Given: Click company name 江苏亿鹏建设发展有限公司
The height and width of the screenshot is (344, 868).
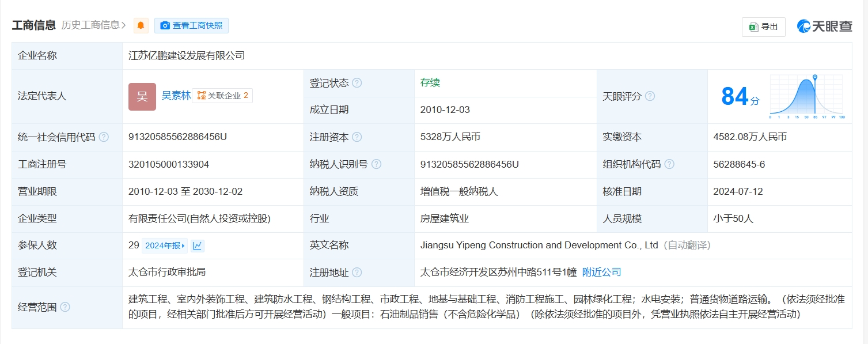Looking at the screenshot, I should [x=187, y=56].
